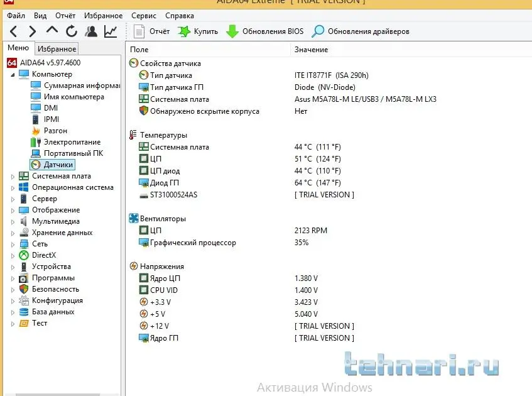Click the +3.3 V voltage icon
This screenshot has height=396, width=532.
[144, 302]
